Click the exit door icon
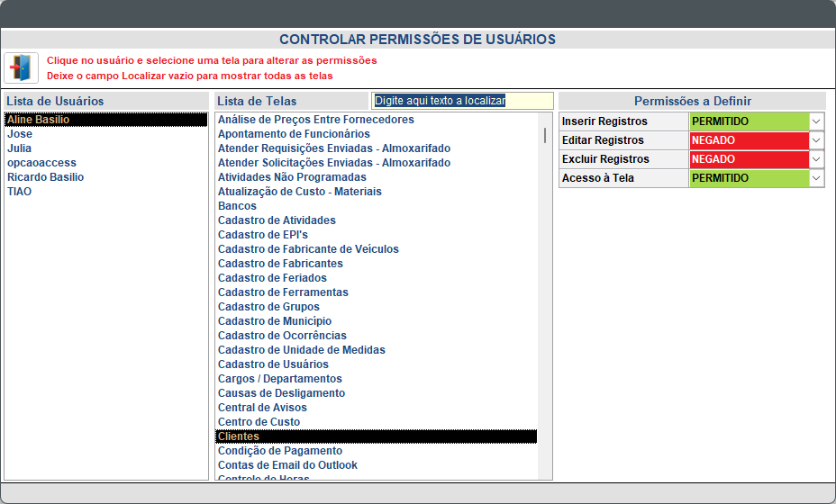The image size is (836, 504). click(x=22, y=67)
